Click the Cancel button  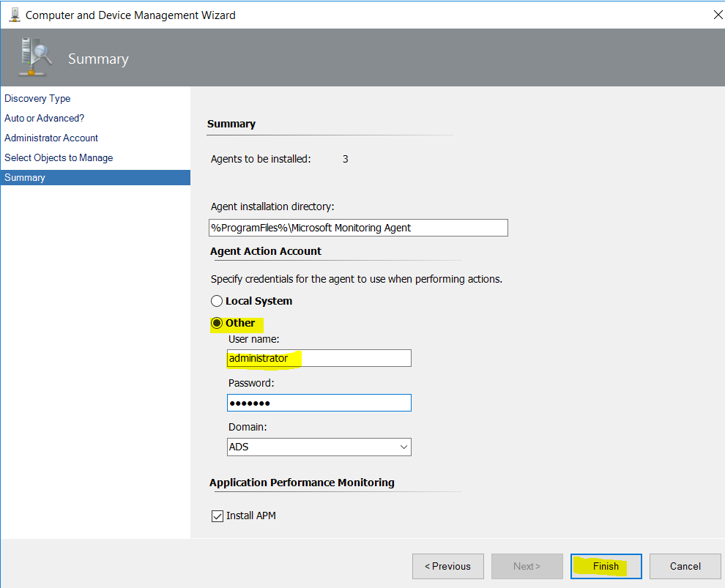pyautogui.click(x=685, y=566)
